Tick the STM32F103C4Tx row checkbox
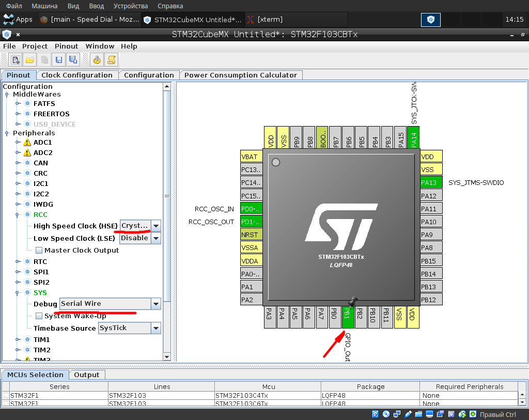The width and height of the screenshot is (529, 420). point(6,395)
